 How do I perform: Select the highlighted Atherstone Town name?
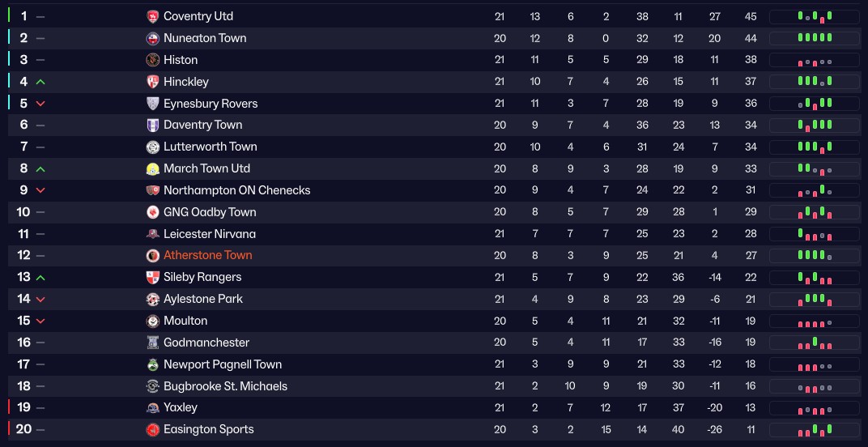click(x=207, y=255)
